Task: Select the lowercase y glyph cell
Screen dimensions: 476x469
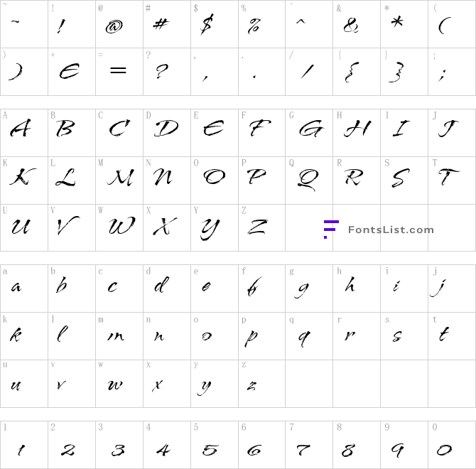Action: tap(215, 384)
